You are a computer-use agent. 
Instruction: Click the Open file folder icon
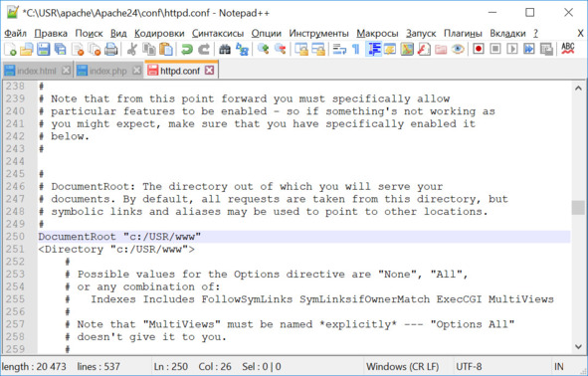27,49
